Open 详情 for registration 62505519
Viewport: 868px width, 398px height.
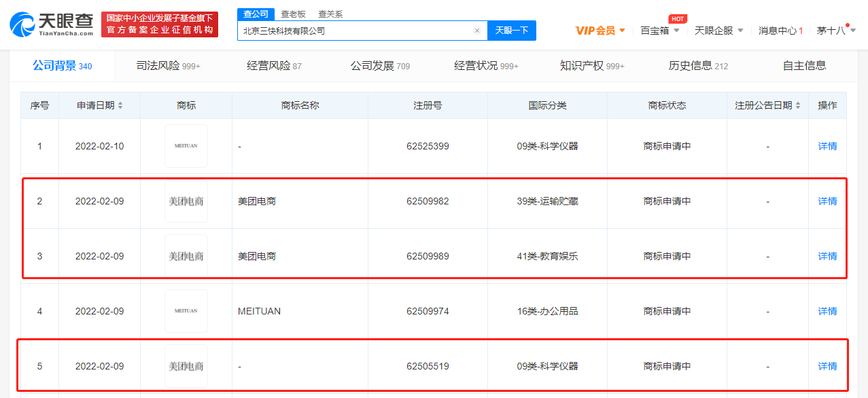[827, 366]
